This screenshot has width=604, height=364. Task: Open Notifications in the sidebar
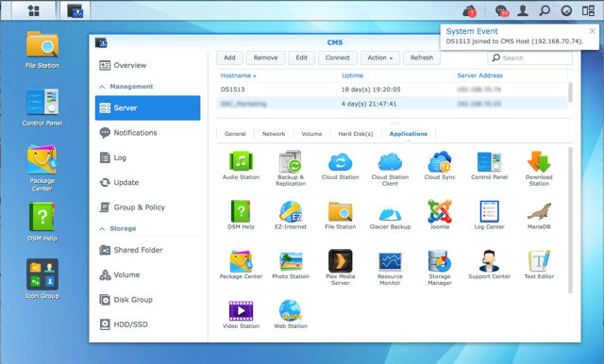pyautogui.click(x=147, y=133)
